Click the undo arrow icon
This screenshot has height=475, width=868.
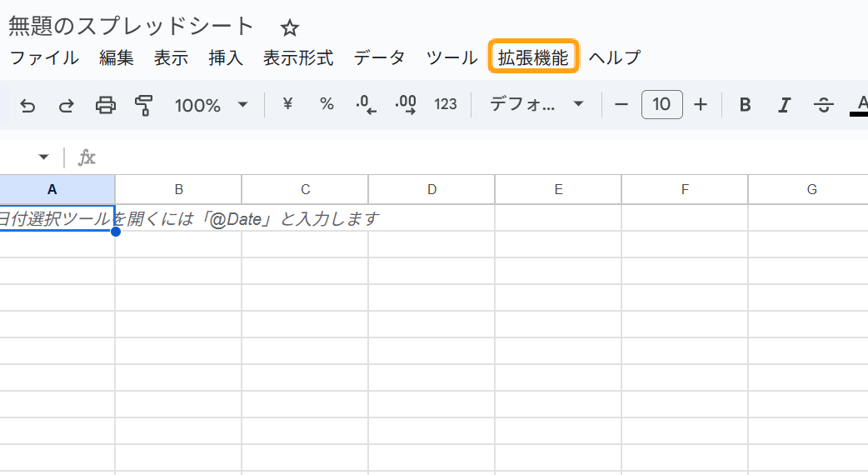pos(27,105)
